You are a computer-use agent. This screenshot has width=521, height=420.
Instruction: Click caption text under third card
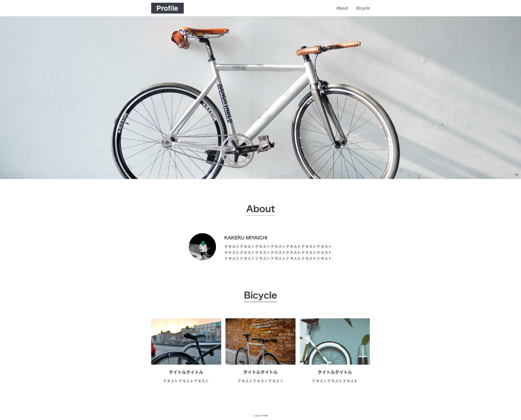tap(335, 381)
